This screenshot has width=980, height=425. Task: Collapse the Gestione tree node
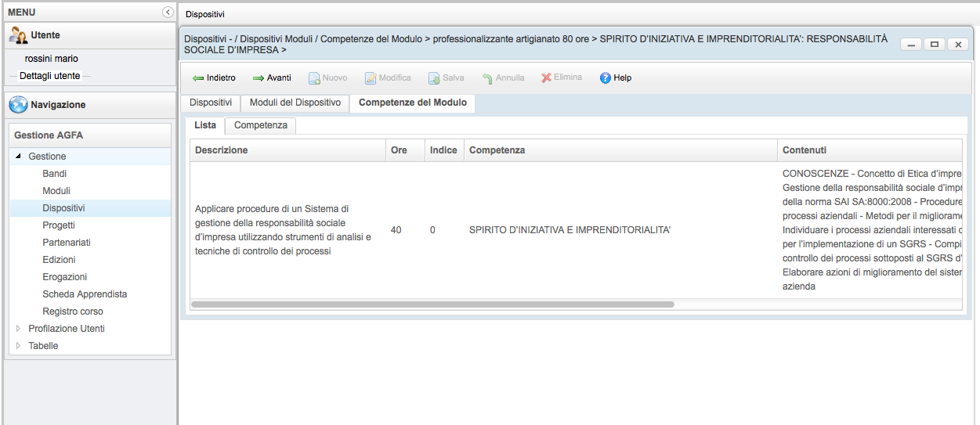(18, 157)
